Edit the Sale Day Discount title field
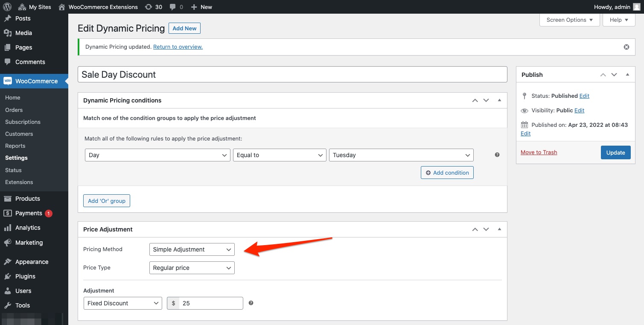 pyautogui.click(x=292, y=74)
